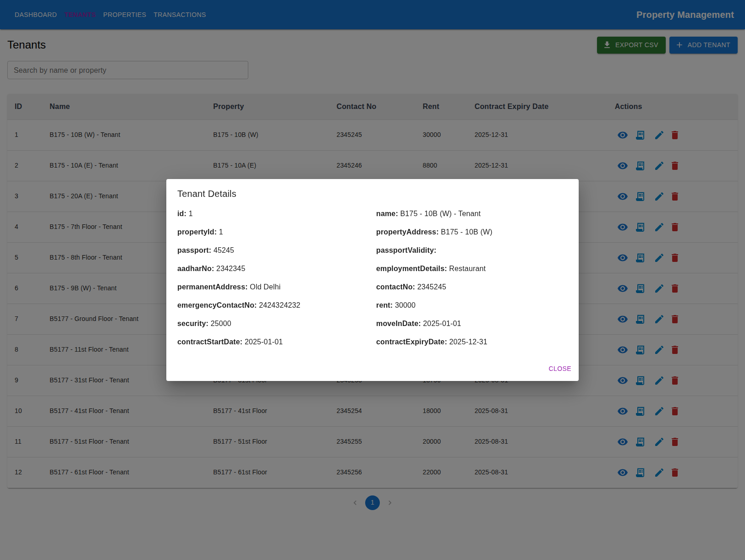Close the Tenant Details dialog
745x560 pixels.
click(559, 368)
